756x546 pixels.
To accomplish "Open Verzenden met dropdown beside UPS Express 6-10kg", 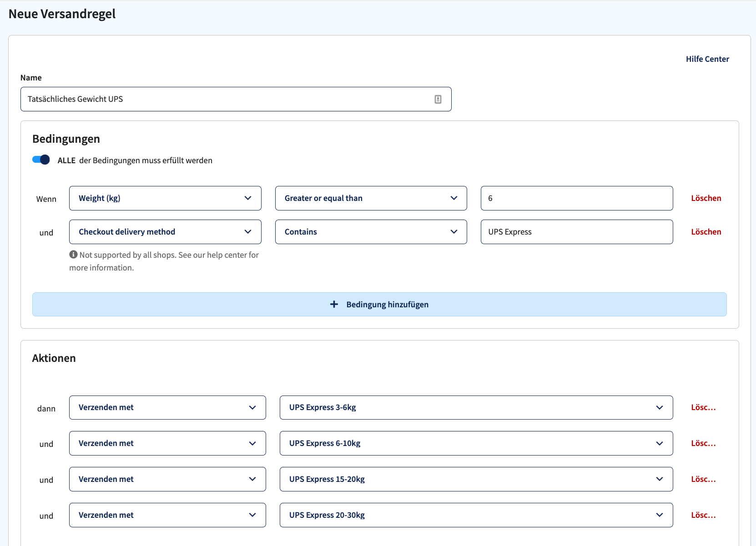I will (x=167, y=443).
